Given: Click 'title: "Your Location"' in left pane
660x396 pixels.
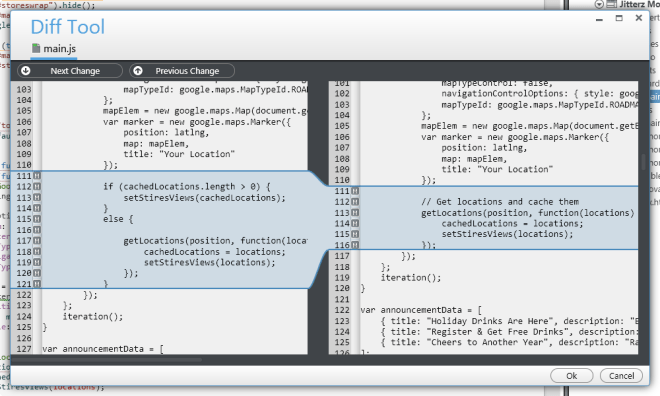Looking at the screenshot, I should [179, 154].
